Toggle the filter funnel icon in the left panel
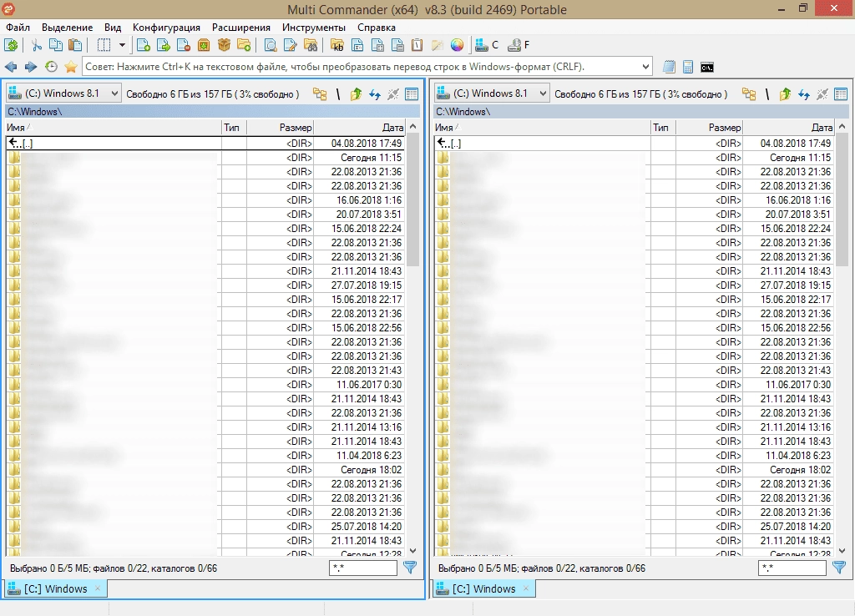This screenshot has width=855, height=616. coord(410,568)
